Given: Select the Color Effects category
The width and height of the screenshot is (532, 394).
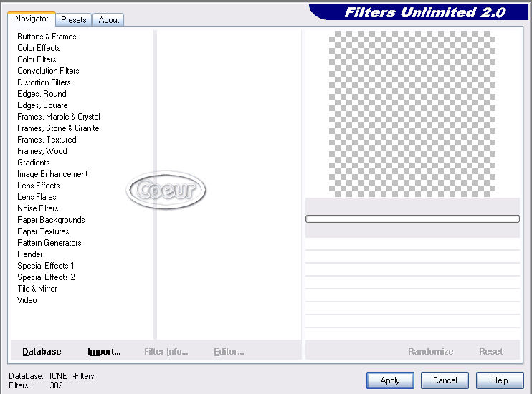Looking at the screenshot, I should (39, 48).
